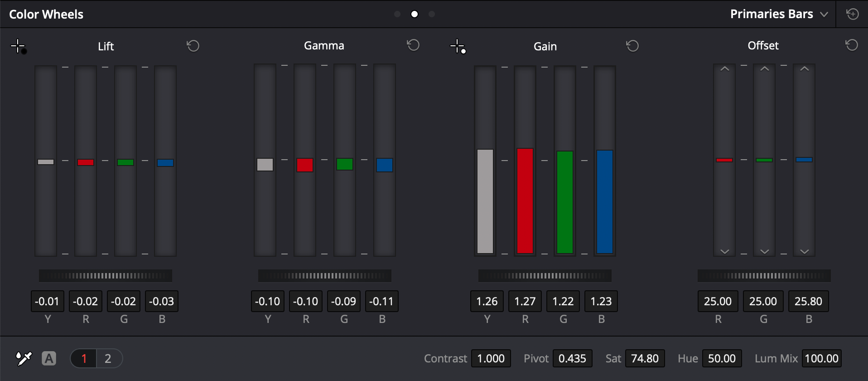Click the Pivot field showing 0.435
This screenshot has height=381, width=868.
(x=573, y=358)
